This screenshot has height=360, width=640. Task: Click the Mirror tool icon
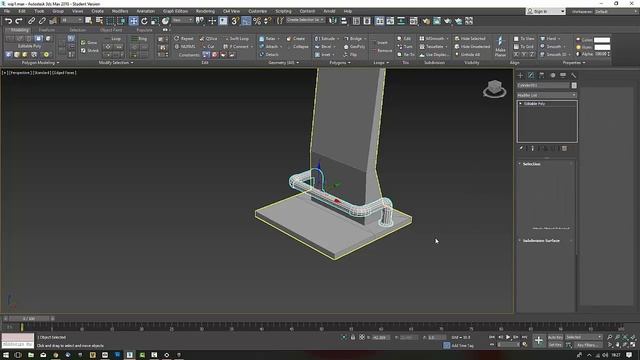click(333, 21)
